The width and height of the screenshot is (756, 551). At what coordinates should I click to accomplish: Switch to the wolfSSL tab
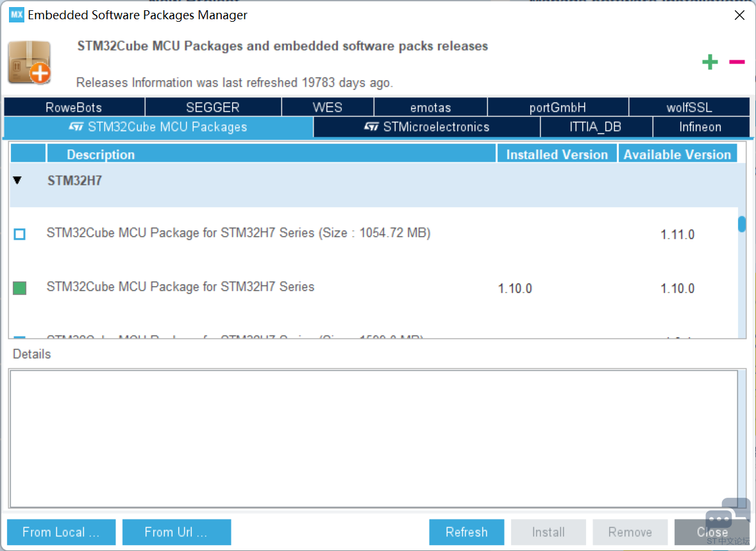(689, 107)
